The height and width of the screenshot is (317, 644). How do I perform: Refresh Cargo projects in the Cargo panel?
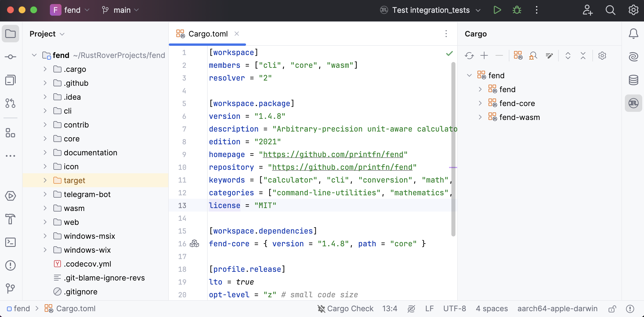coord(469,56)
